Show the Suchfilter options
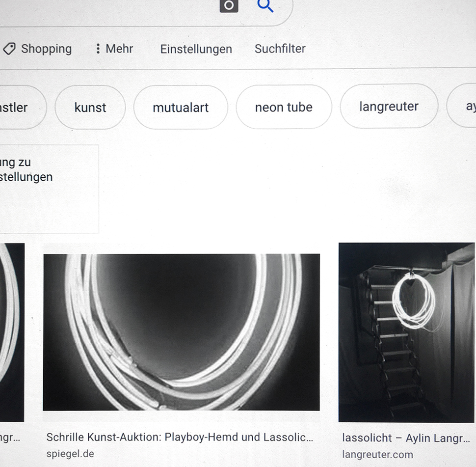476x467 pixels. pyautogui.click(x=280, y=49)
